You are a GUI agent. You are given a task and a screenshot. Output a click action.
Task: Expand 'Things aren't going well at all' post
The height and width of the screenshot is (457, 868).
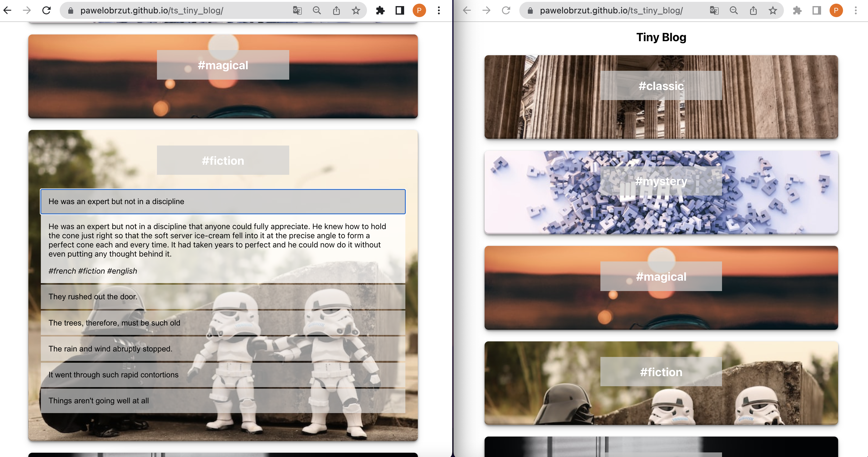click(223, 401)
